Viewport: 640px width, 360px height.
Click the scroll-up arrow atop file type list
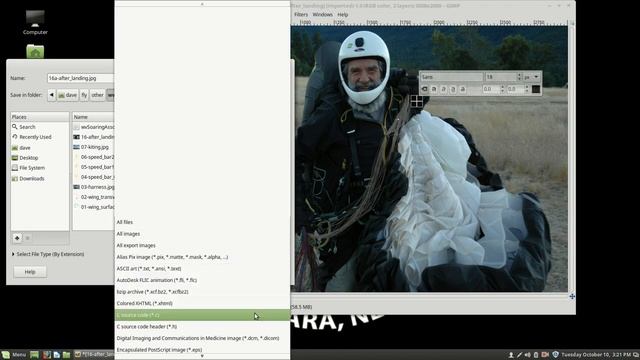pos(202,4)
